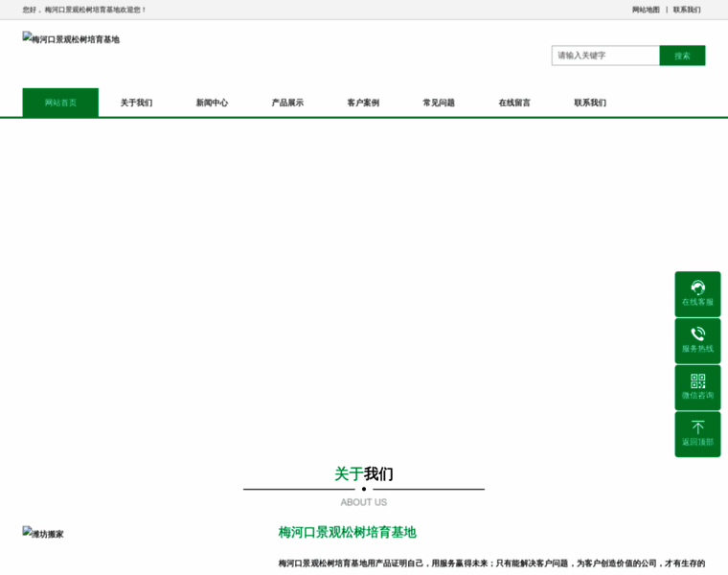
Task: Open the 网站首页 nav tab
Action: (60, 103)
